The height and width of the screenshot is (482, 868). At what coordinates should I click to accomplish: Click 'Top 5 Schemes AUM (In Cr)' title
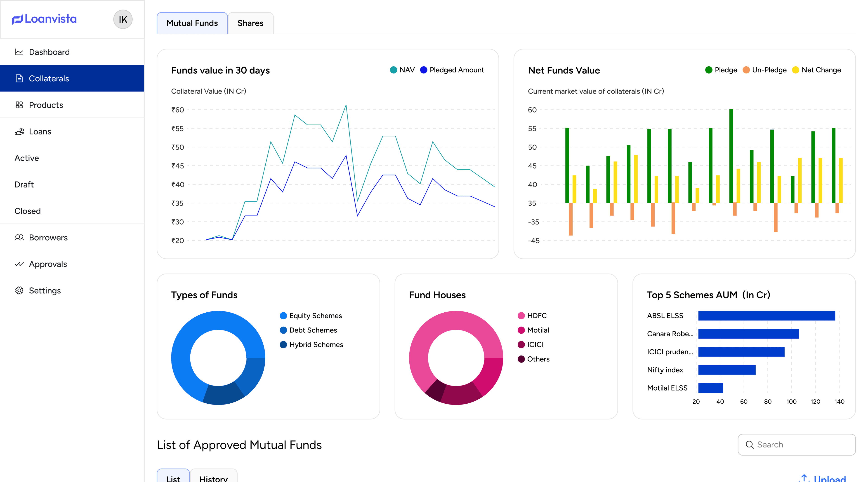tap(708, 295)
